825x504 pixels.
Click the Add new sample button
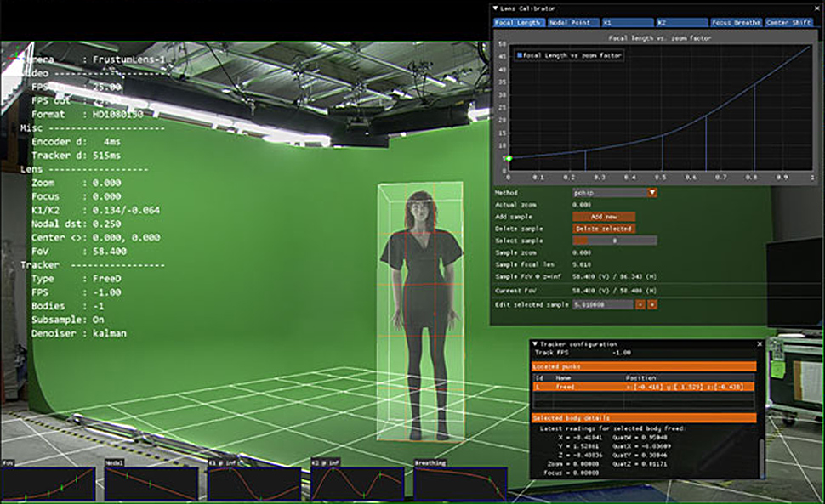pyautogui.click(x=603, y=217)
